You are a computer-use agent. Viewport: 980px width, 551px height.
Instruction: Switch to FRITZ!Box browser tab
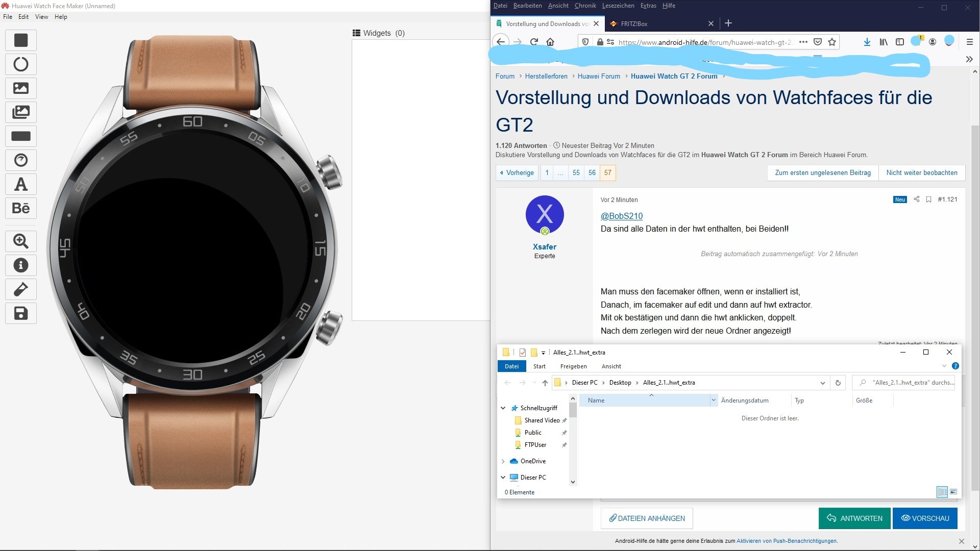point(662,23)
